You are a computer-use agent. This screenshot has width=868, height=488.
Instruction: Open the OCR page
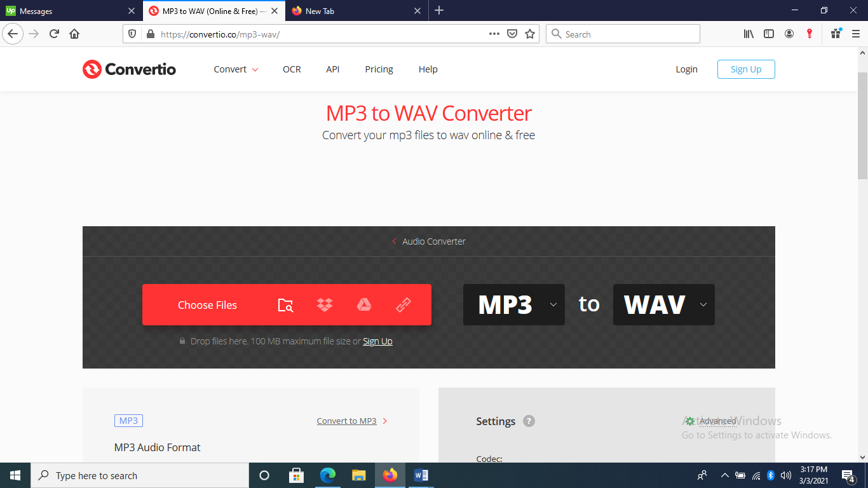[292, 69]
